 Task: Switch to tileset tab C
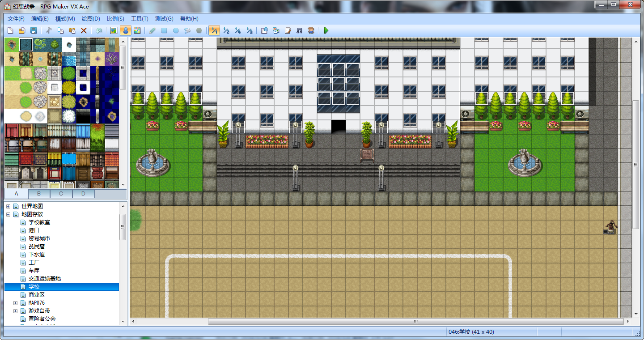coord(61,194)
